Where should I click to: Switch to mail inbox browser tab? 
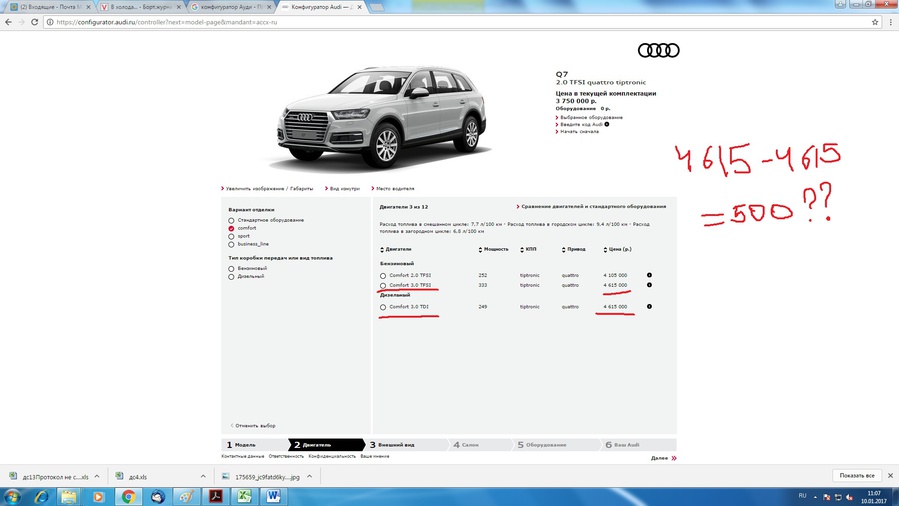(x=50, y=7)
